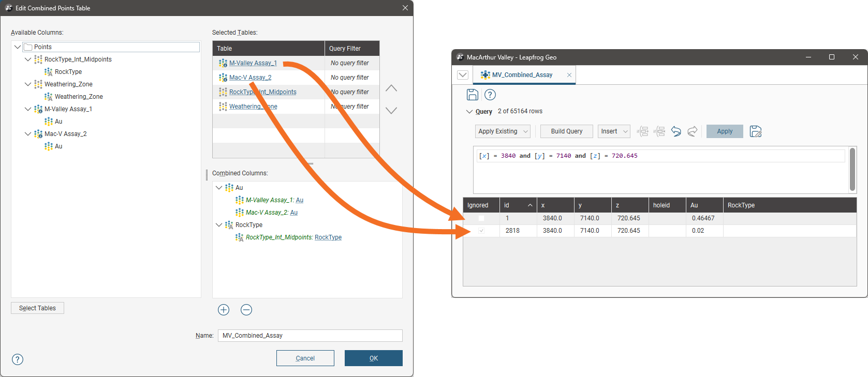Viewport: 868px width, 377px height.
Task: Click the M-Valley Assay_1 table link
Action: click(253, 63)
